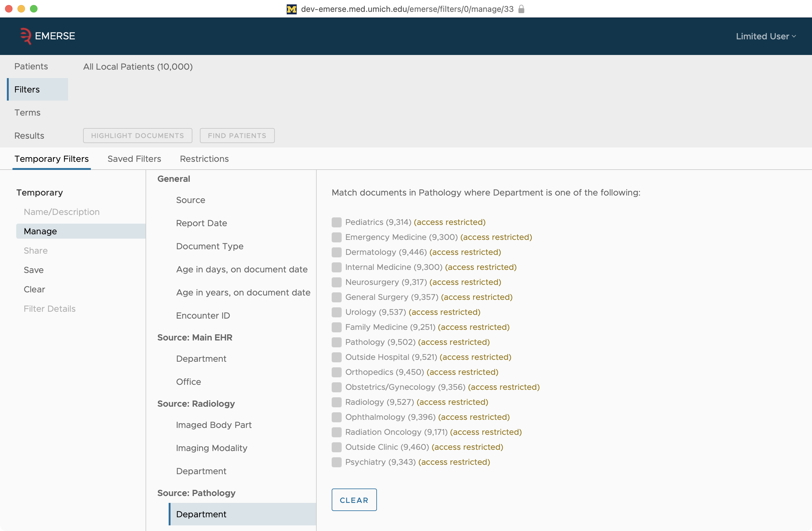Open the Patients section
The image size is (812, 531).
click(x=31, y=67)
